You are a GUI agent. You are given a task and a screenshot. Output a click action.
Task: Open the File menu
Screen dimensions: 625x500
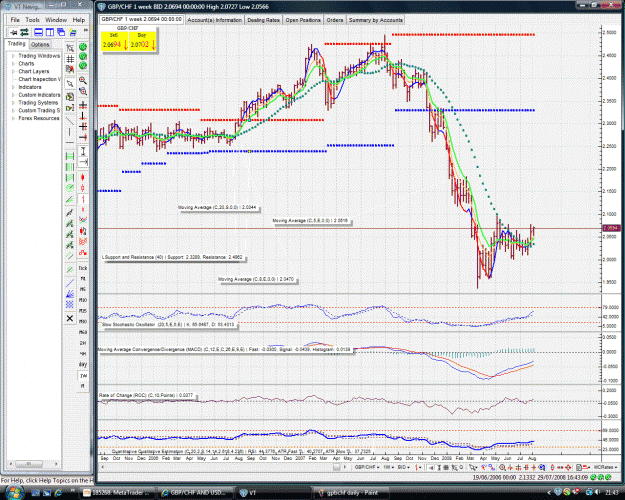click(x=15, y=20)
